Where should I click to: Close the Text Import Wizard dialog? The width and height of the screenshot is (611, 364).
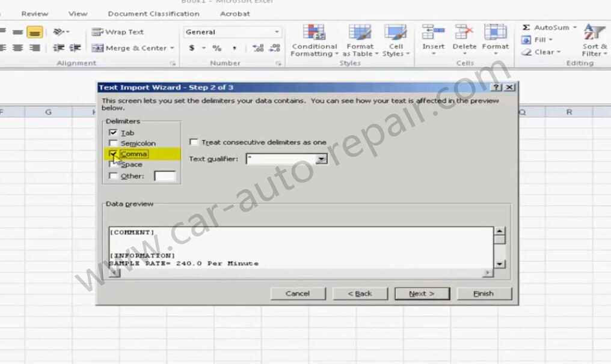[509, 87]
